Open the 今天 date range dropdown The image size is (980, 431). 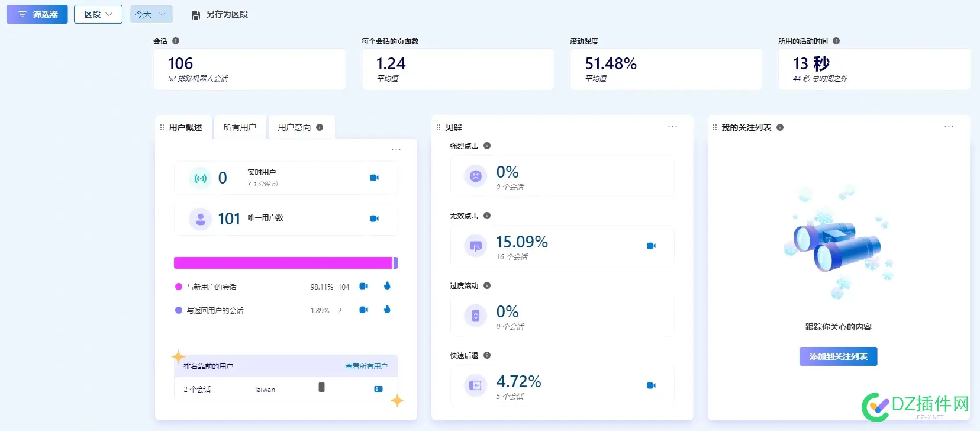[151, 14]
